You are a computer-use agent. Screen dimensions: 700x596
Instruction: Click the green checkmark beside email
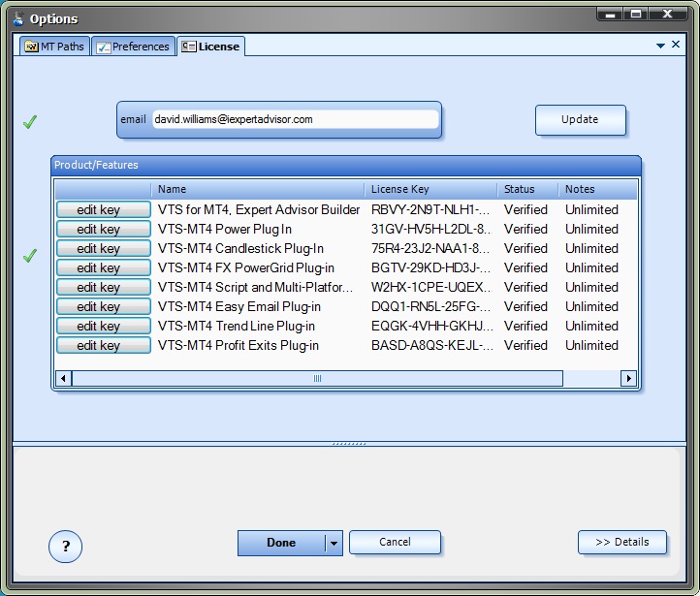point(30,121)
